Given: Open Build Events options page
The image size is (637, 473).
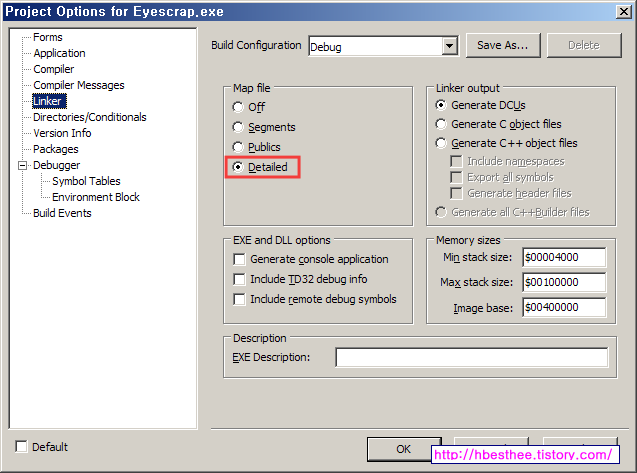Looking at the screenshot, I should tap(62, 213).
